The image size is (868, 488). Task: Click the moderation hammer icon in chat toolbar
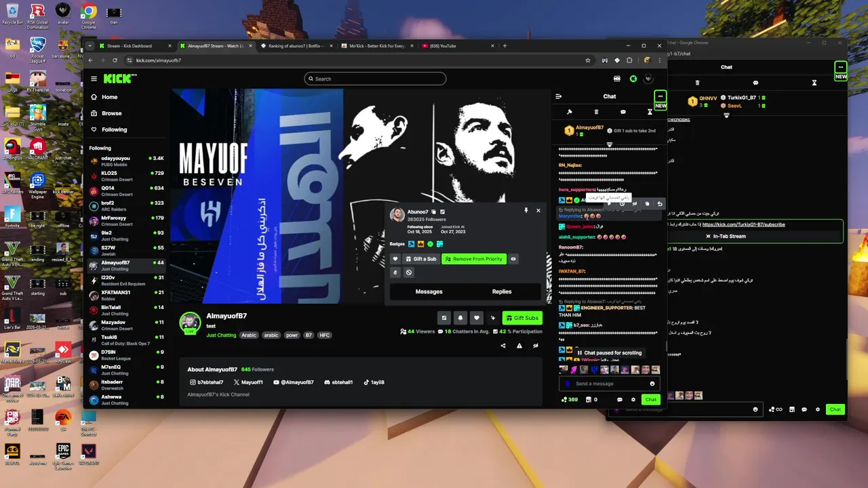(570, 112)
